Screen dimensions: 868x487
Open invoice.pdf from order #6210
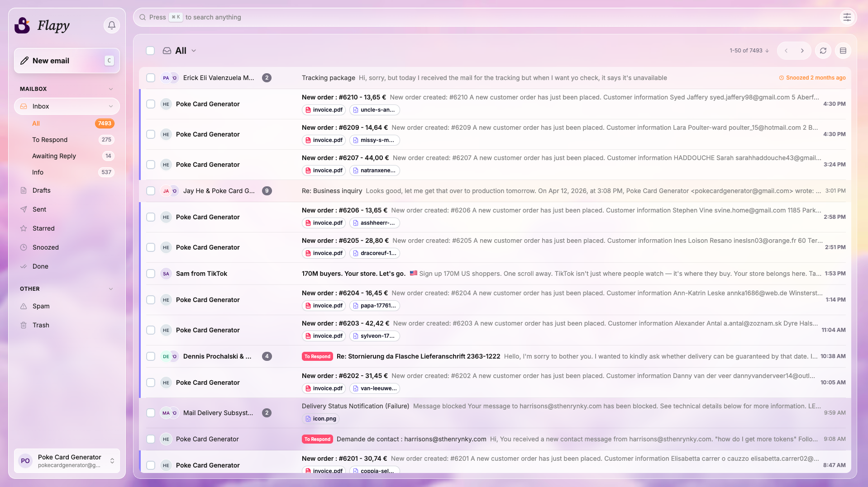[x=324, y=109]
